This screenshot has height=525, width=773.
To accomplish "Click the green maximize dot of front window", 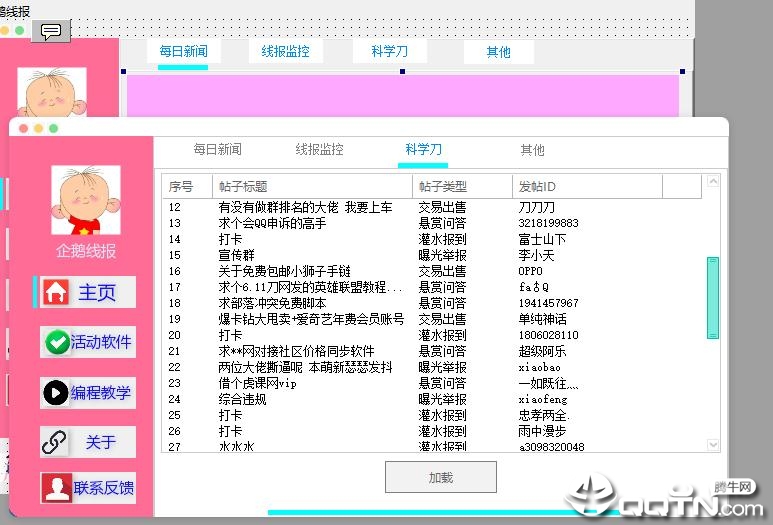I will click(54, 129).
